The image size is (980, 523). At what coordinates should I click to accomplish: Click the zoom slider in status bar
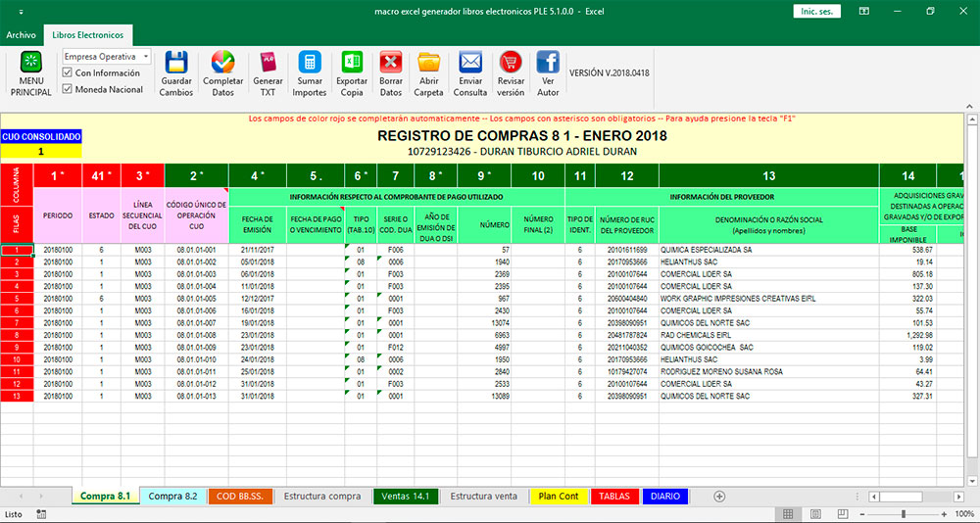[903, 514]
